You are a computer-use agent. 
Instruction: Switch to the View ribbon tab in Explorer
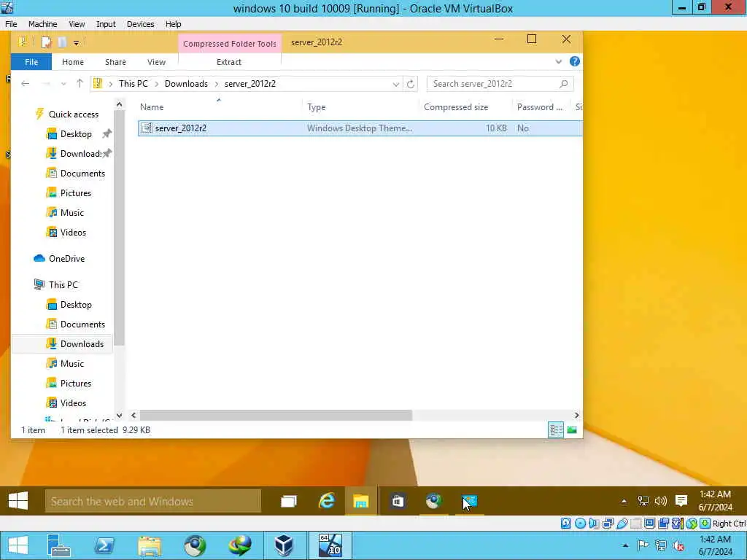pyautogui.click(x=156, y=62)
